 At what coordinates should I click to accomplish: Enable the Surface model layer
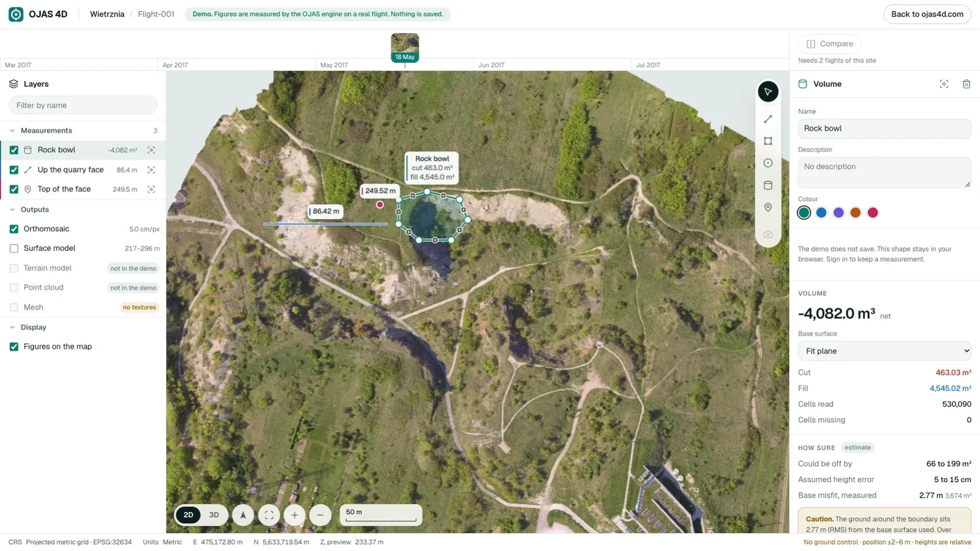click(14, 249)
